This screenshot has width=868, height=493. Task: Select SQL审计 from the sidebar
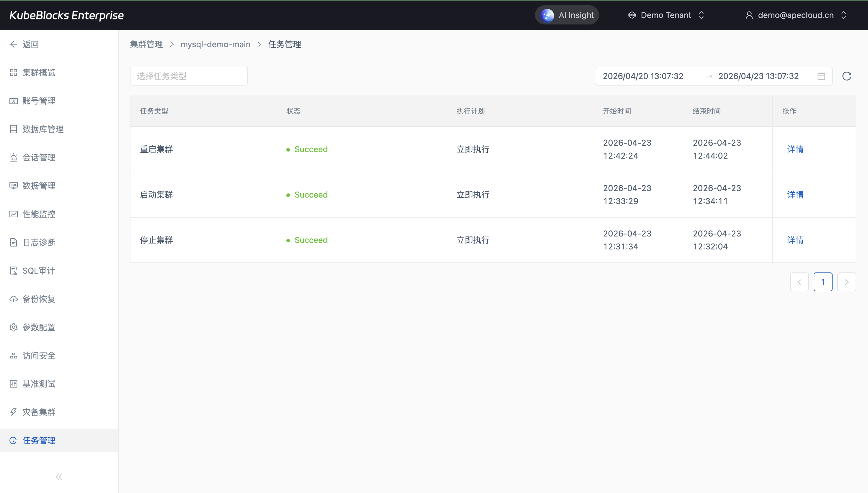(38, 271)
